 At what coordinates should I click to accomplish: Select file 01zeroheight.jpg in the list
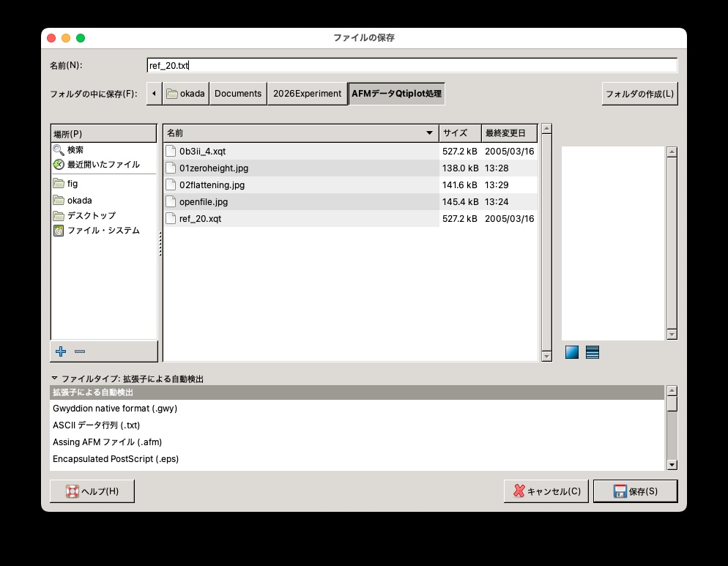[351, 168]
